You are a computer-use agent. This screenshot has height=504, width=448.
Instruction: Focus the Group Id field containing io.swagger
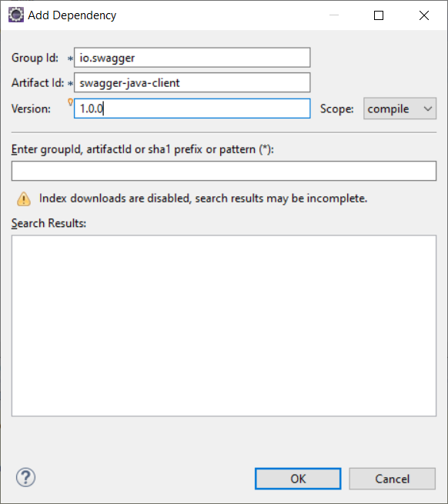coord(192,58)
